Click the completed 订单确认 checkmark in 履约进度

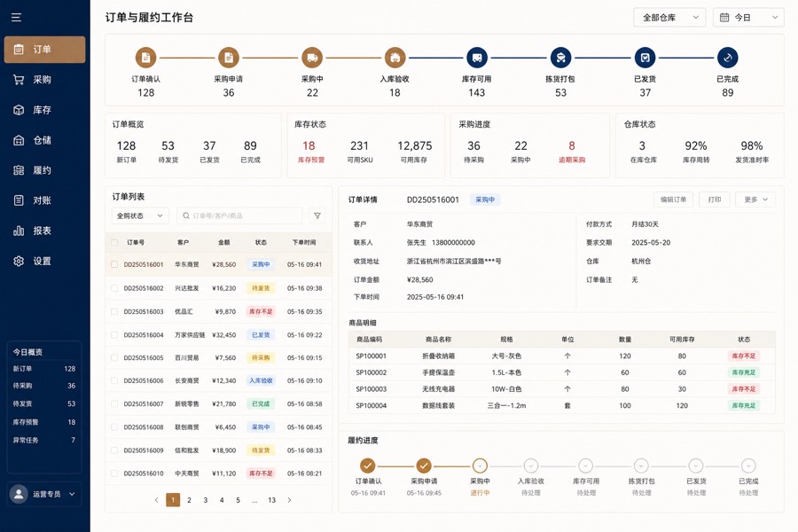367,465
